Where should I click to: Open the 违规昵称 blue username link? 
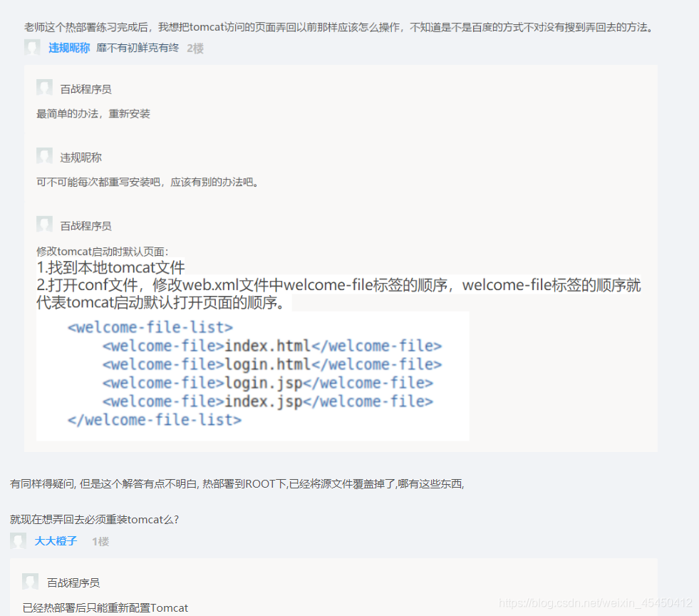pos(69,48)
